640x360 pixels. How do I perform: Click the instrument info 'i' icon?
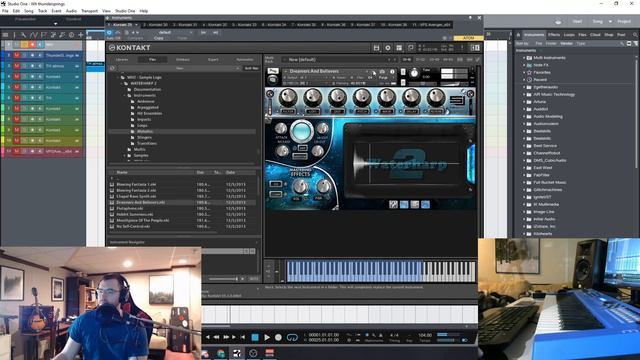click(392, 71)
